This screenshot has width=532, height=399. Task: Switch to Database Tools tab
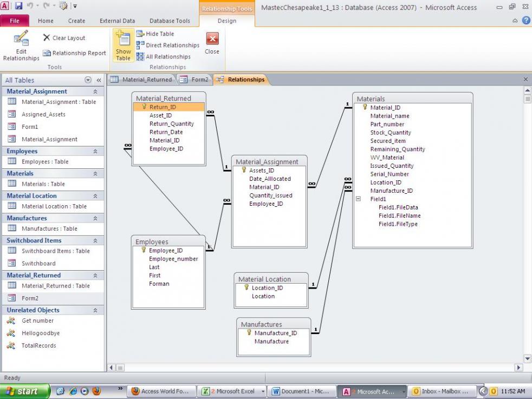[x=170, y=21]
